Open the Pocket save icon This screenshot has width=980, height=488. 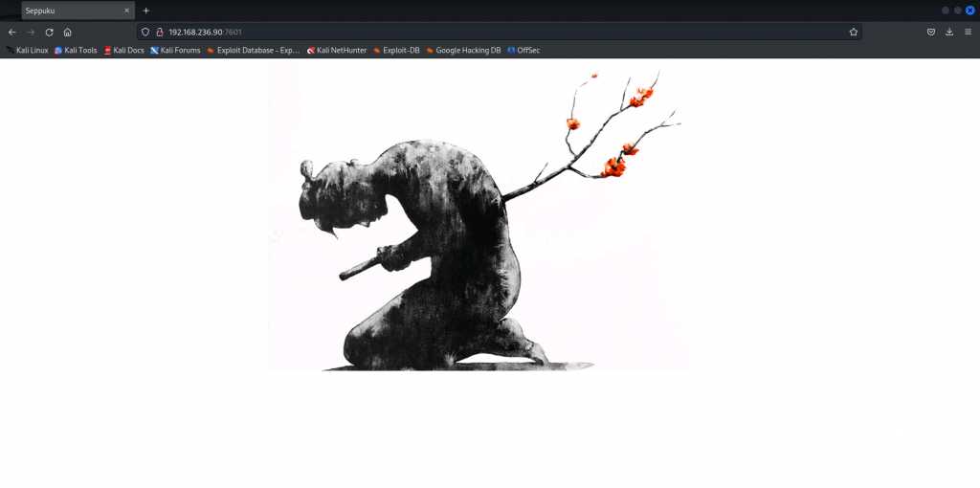930,32
